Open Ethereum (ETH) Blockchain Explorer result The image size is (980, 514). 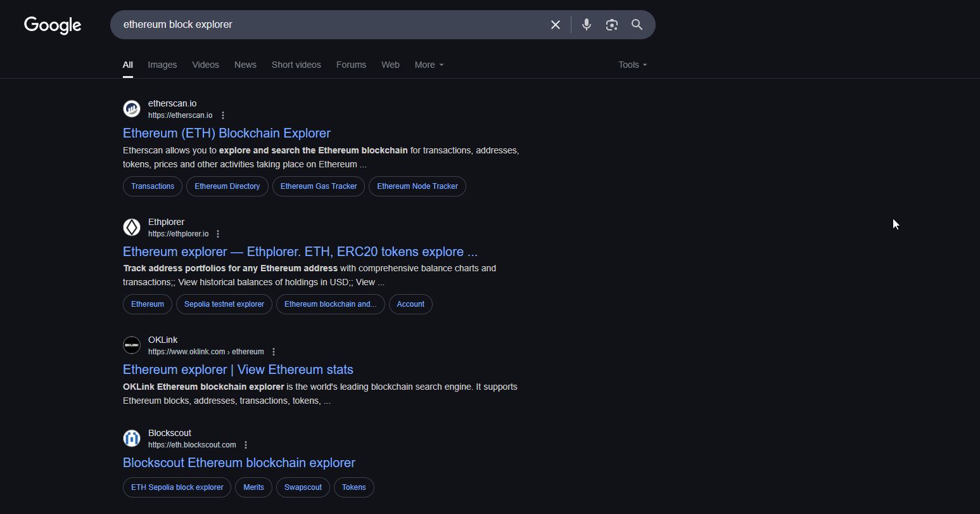pos(227,133)
